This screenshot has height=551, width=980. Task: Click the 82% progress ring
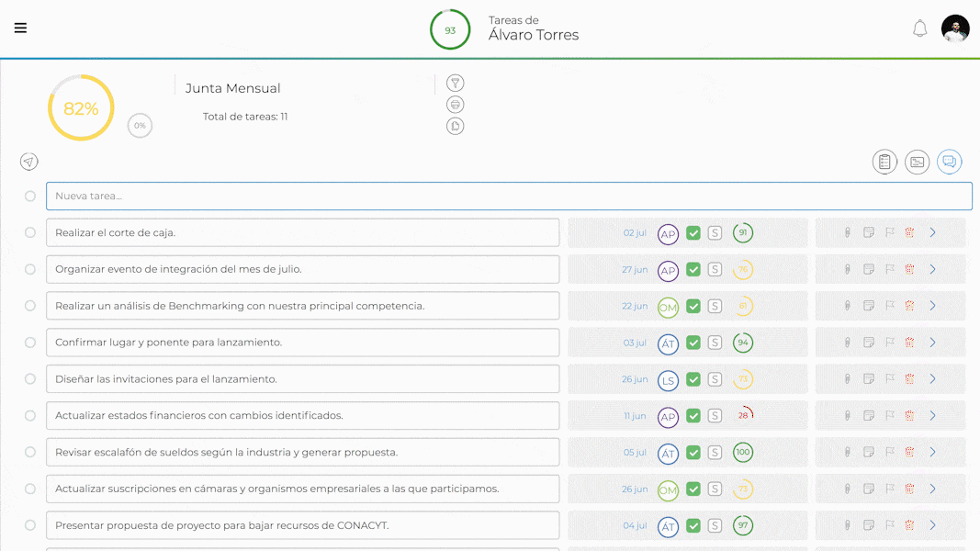point(81,108)
